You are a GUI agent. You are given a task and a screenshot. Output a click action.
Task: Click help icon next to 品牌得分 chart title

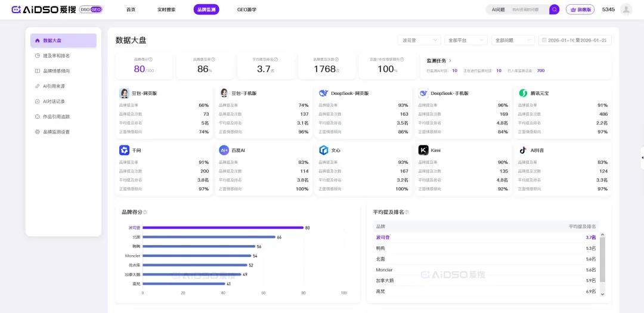(145, 212)
